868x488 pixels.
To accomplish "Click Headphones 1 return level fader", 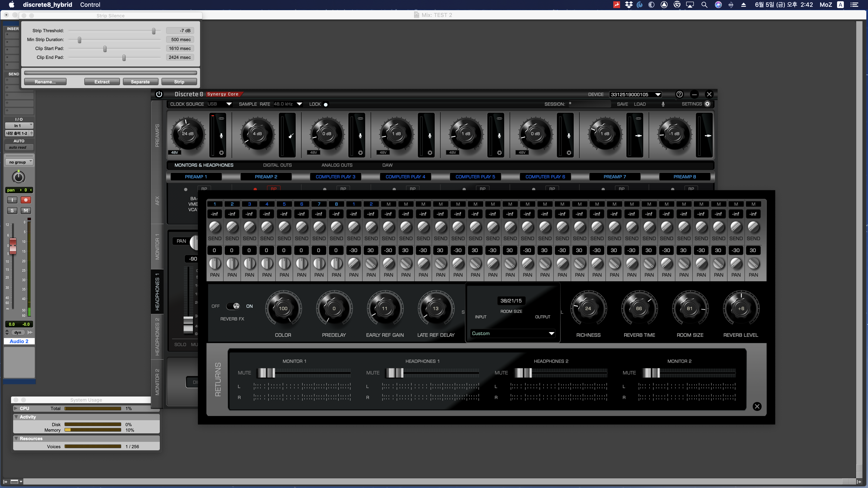I will tap(395, 373).
